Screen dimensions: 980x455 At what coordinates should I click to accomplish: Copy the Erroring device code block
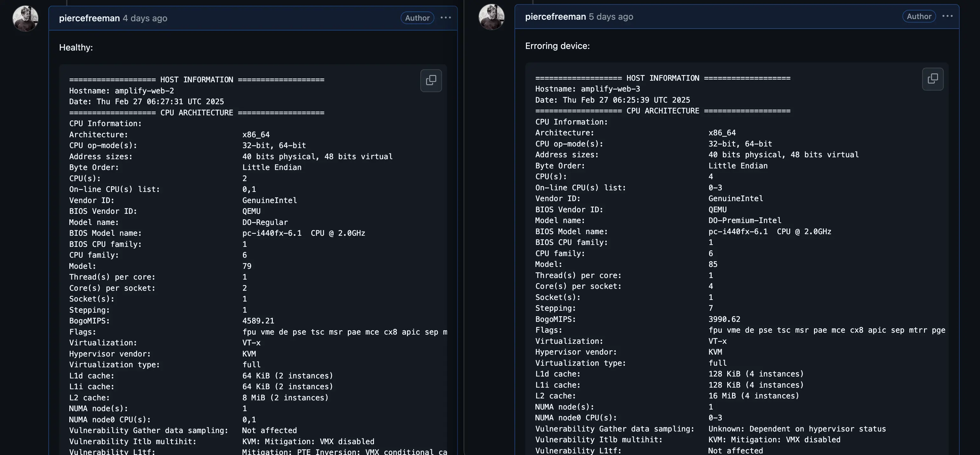[x=932, y=79]
